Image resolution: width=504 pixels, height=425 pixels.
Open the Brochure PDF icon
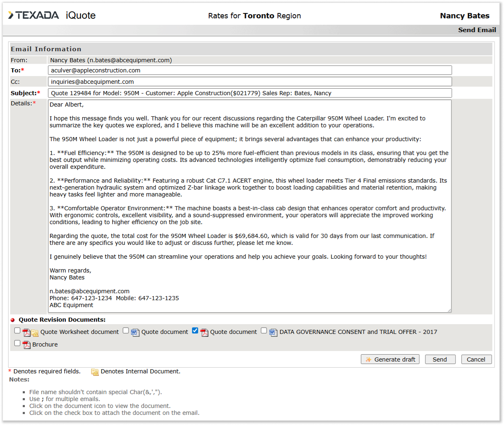[x=26, y=345]
